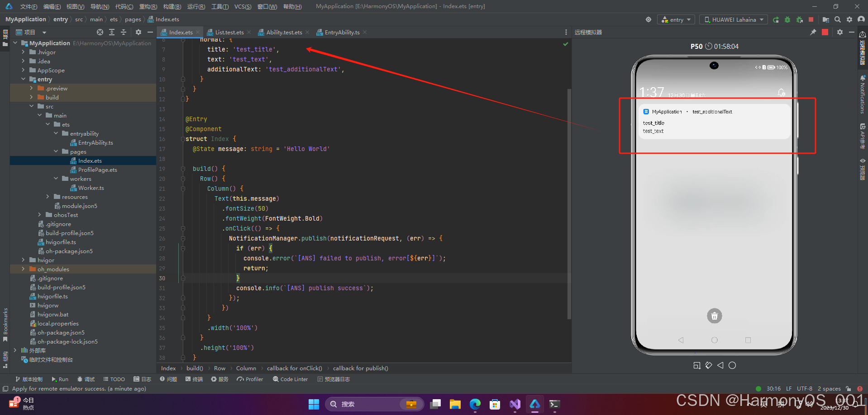Image resolution: width=868 pixels, height=415 pixels.
Task: Open Search Everywhere magnifier icon
Action: [838, 19]
